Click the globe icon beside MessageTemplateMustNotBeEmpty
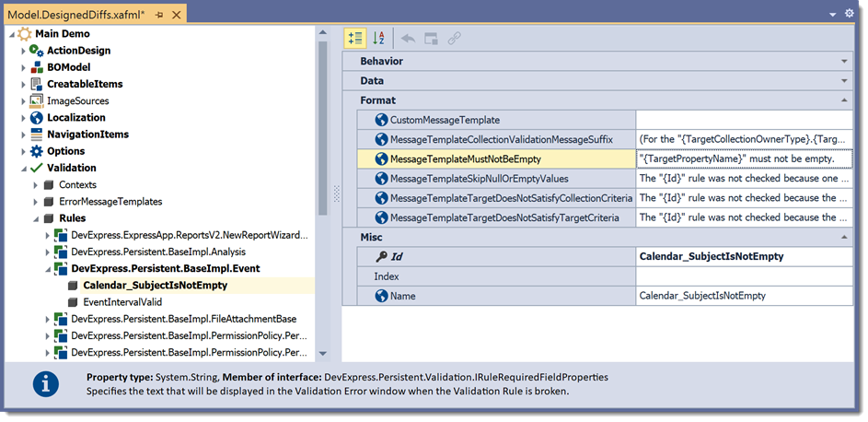868x422 pixels. coord(381,159)
